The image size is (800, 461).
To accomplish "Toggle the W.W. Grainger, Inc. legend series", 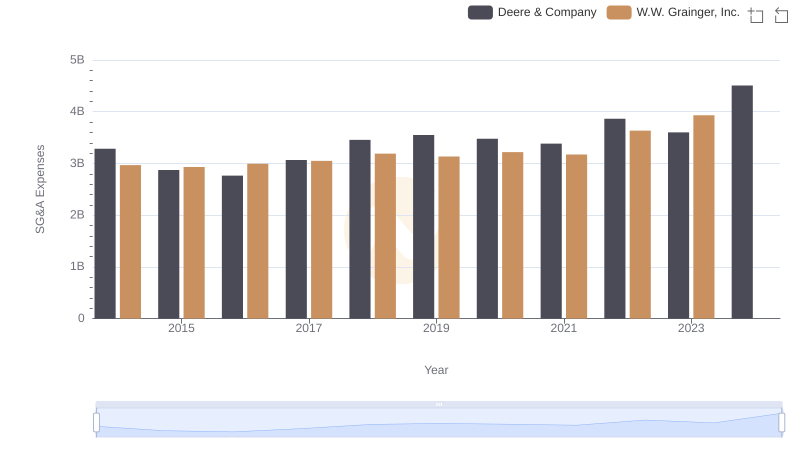I will point(673,12).
